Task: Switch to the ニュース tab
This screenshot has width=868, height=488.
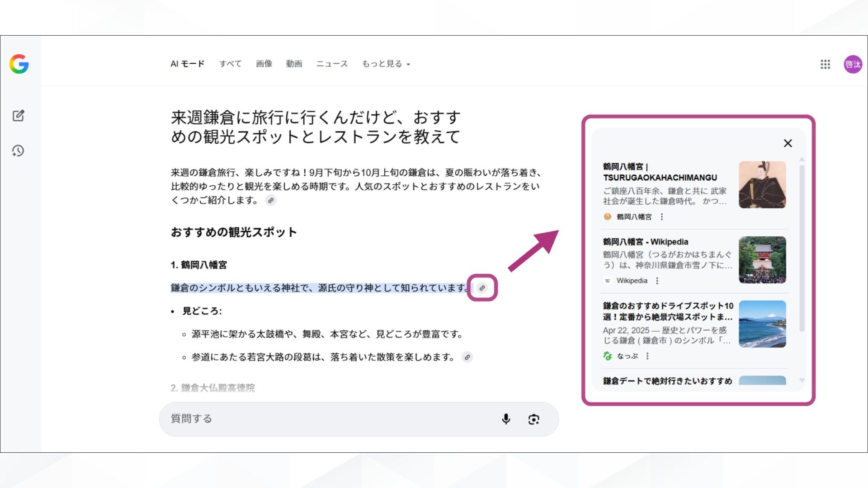Action: tap(332, 64)
